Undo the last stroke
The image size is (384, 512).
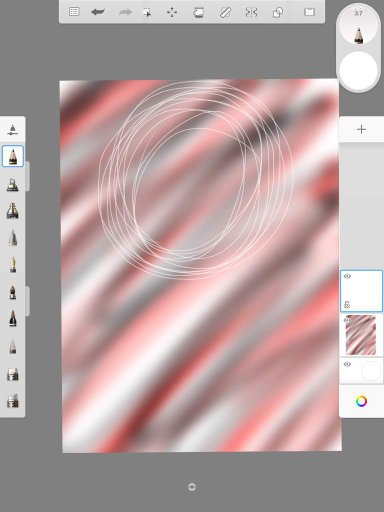click(x=98, y=12)
